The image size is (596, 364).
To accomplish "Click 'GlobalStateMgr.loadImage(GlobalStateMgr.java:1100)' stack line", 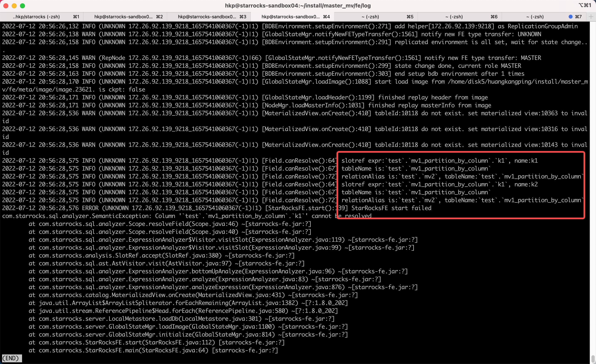I will point(188,327).
